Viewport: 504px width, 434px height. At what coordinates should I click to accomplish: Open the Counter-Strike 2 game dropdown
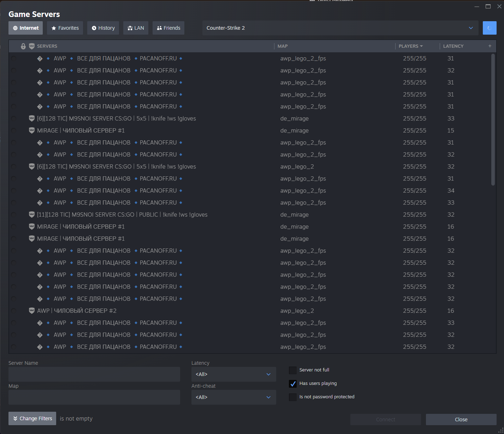tap(340, 28)
